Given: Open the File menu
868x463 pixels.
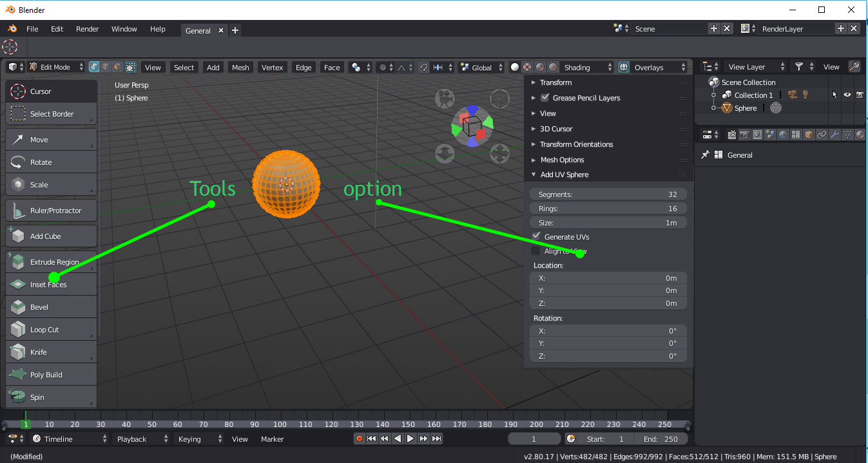Looking at the screenshot, I should coord(32,29).
